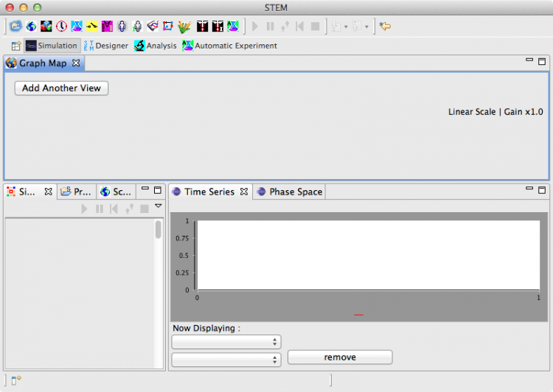Open the first Now Displaying dropdown
The image size is (553, 392).
coord(226,342)
